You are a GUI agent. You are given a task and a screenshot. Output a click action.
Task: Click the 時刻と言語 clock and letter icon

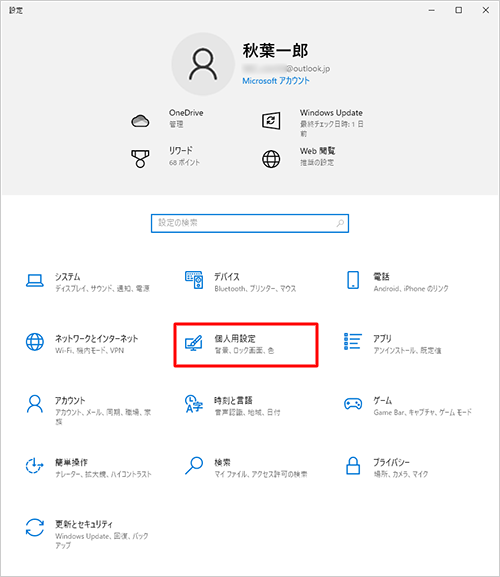pos(194,404)
